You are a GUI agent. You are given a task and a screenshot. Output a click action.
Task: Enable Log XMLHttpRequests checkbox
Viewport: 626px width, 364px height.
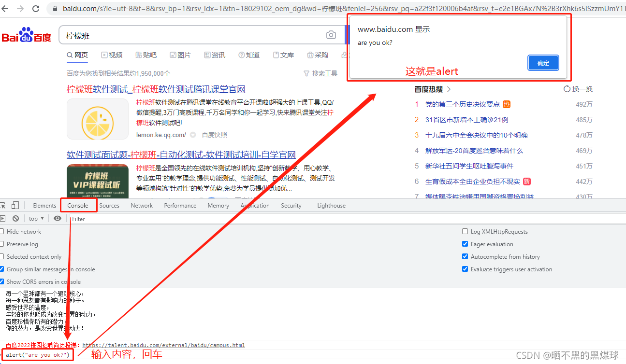point(465,232)
